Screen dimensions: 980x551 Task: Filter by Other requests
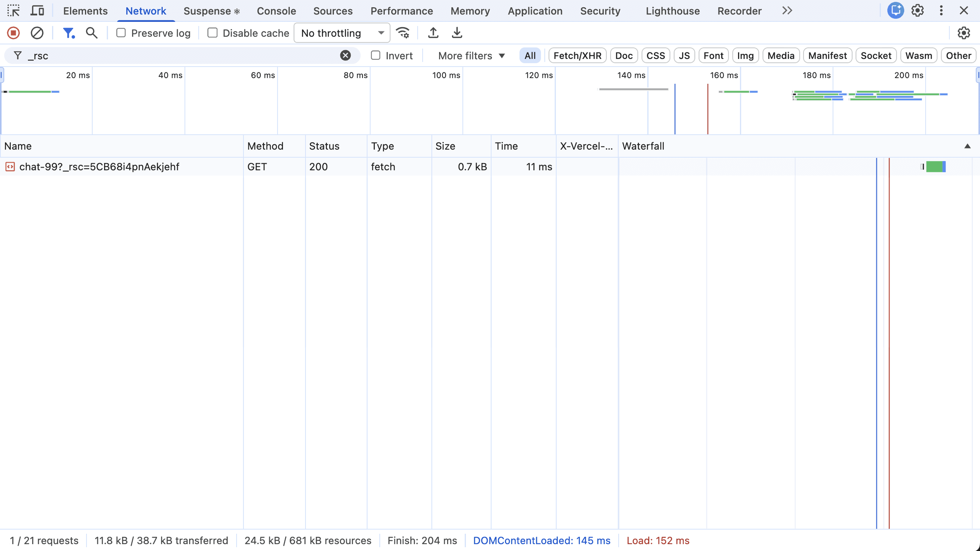pos(959,55)
